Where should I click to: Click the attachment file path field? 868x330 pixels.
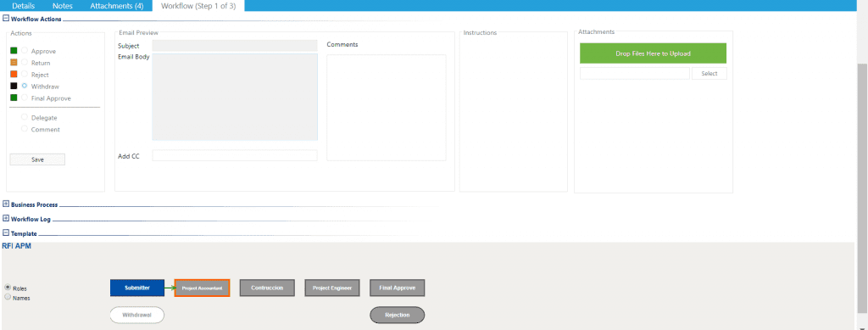click(635, 73)
